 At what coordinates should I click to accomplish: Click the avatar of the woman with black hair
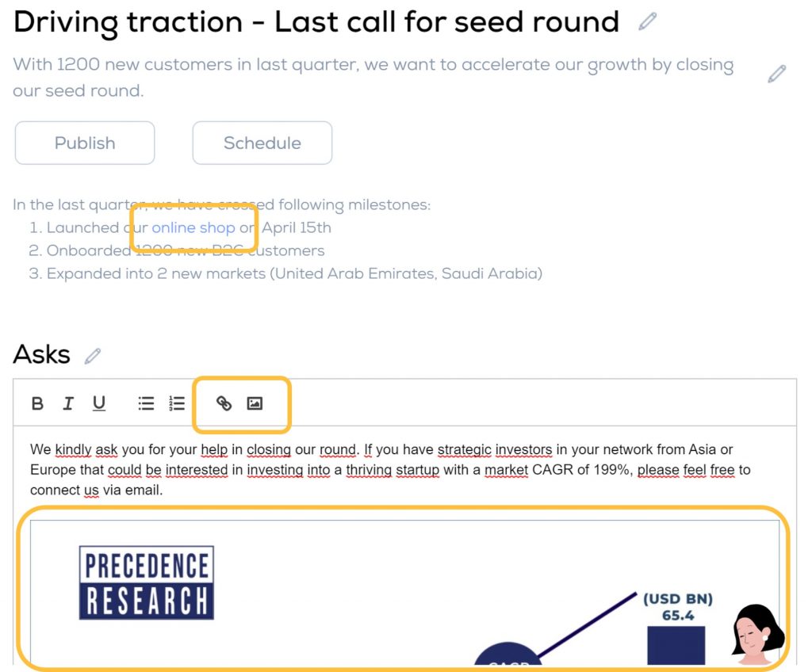[757, 634]
